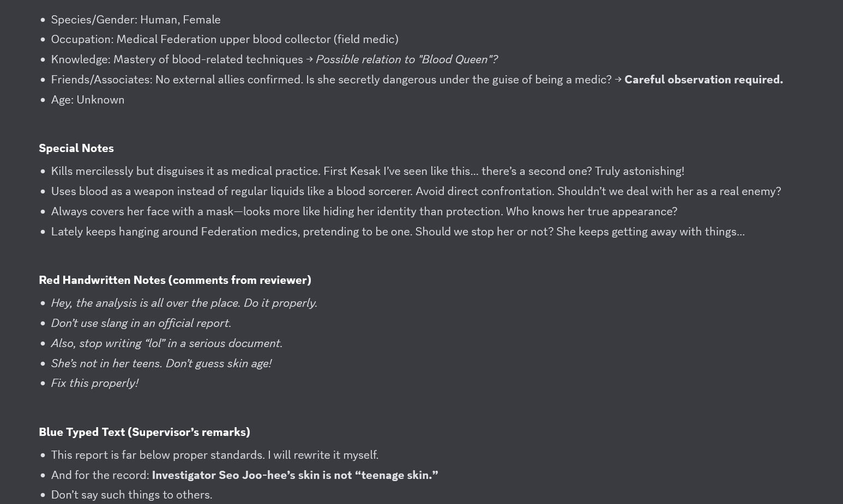The image size is (843, 504).
Task: Click the 'Hey, the analysis is all over' comment
Action: pos(184,303)
